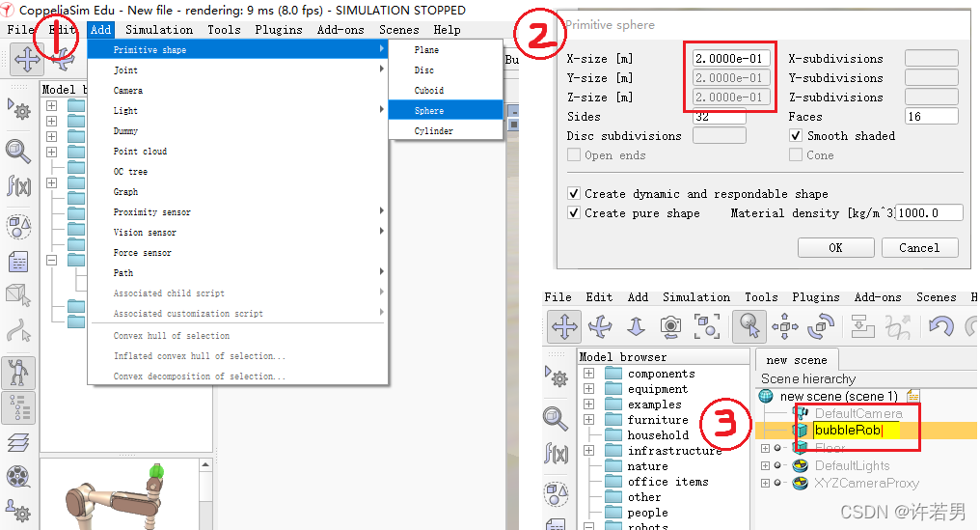The image size is (980, 530).
Task: Select object rotate tool in lower-right toolbar
Action: coord(821,326)
